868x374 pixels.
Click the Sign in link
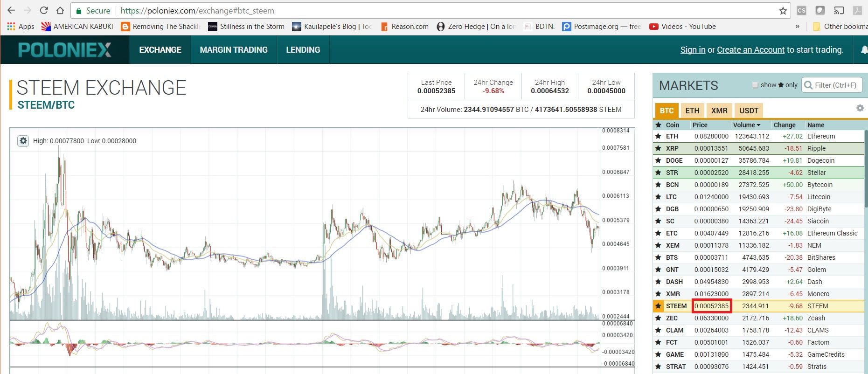pos(693,50)
